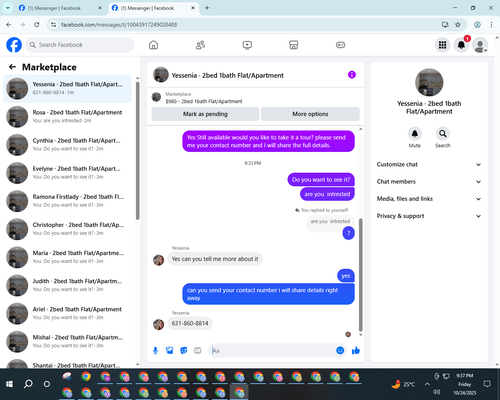
Task: Click the Search Facebook field
Action: (80, 45)
